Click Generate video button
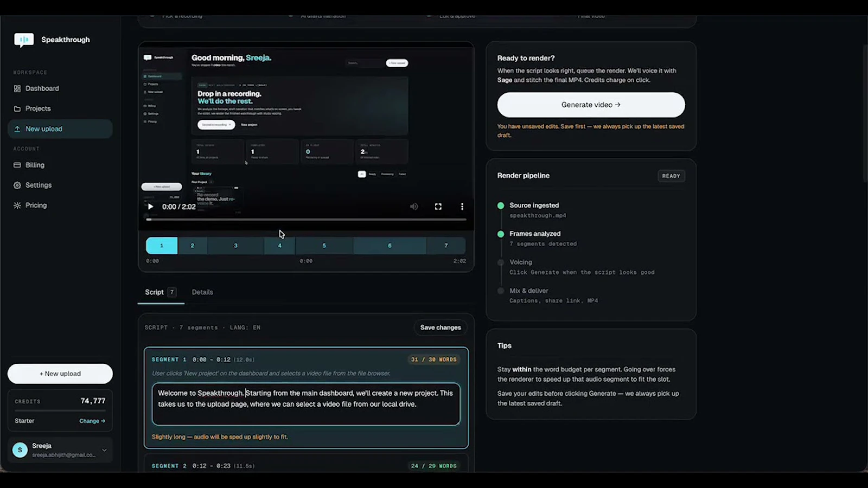The width and height of the screenshot is (868, 488). pyautogui.click(x=591, y=105)
